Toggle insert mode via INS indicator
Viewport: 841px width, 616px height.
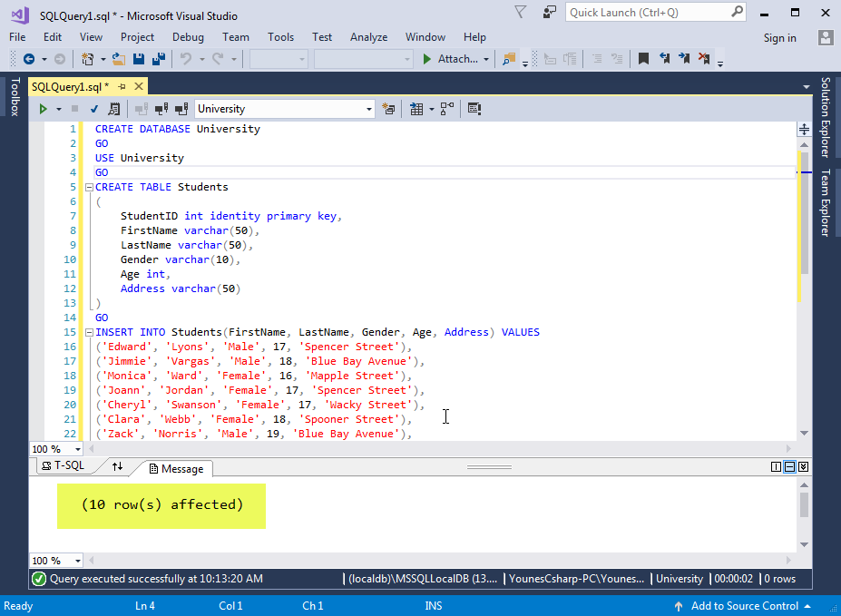pyautogui.click(x=433, y=606)
